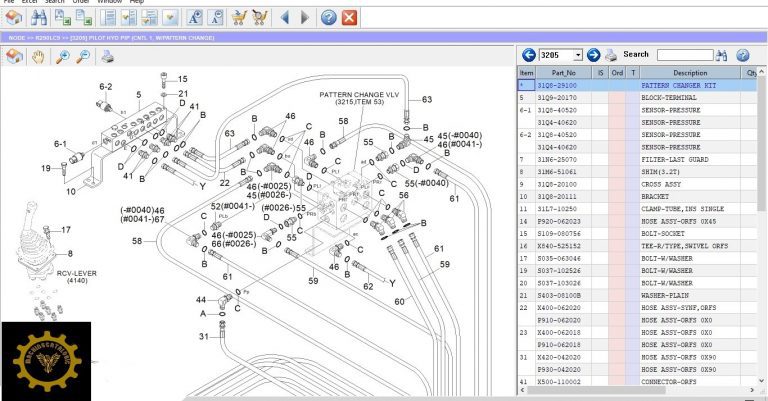768x401 pixels.
Task: Go to previous section using blue circular left arrow
Action: pyautogui.click(x=528, y=55)
